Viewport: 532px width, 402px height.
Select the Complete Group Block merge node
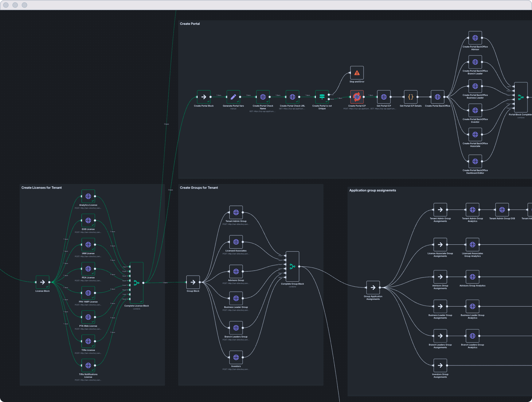[x=292, y=266]
